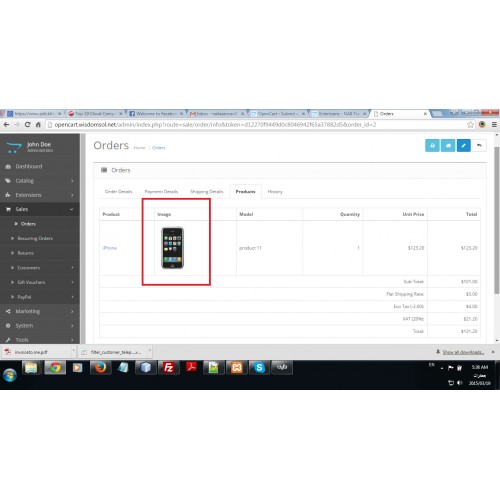Open the Chrome hamburger menu
This screenshot has height=500, width=500.
tap(494, 124)
